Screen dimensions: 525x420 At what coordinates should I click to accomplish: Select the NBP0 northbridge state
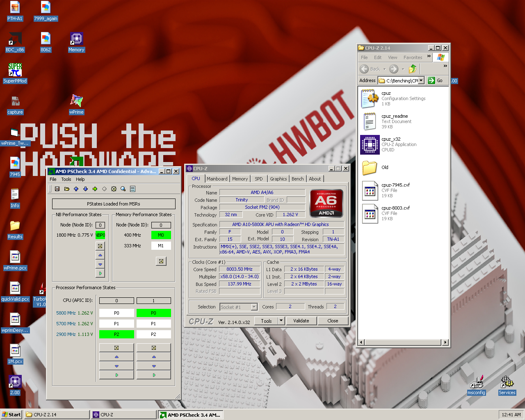(100, 235)
